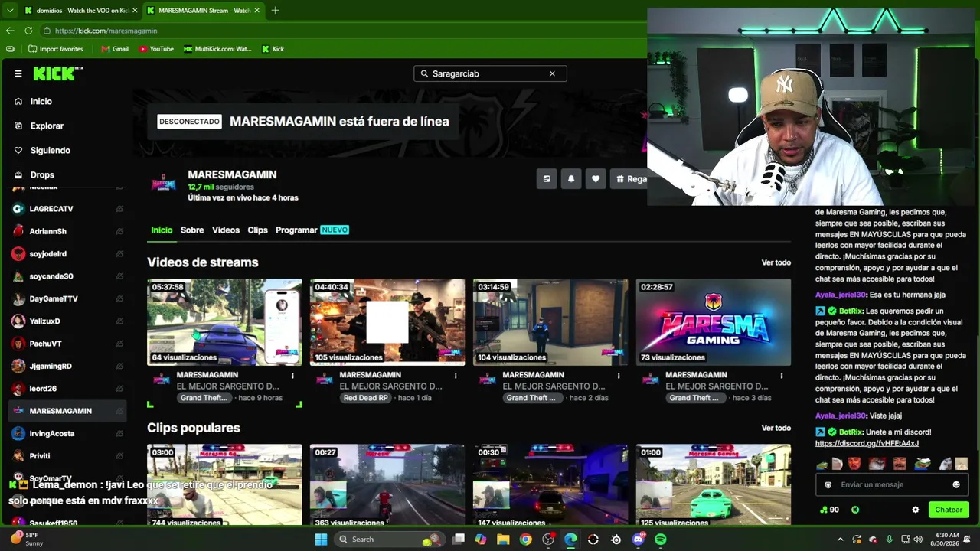
Task: Open a new browser tab
Action: click(275, 11)
